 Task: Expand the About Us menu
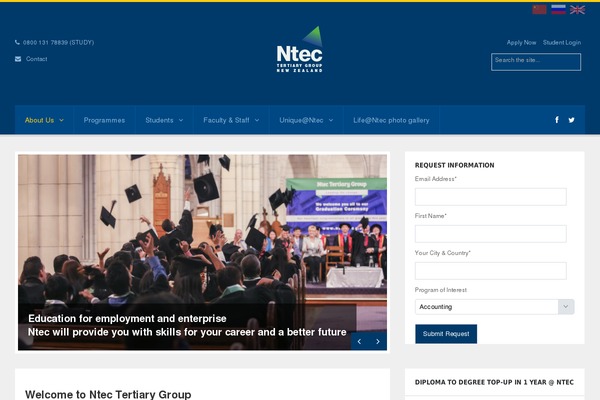[x=44, y=120]
